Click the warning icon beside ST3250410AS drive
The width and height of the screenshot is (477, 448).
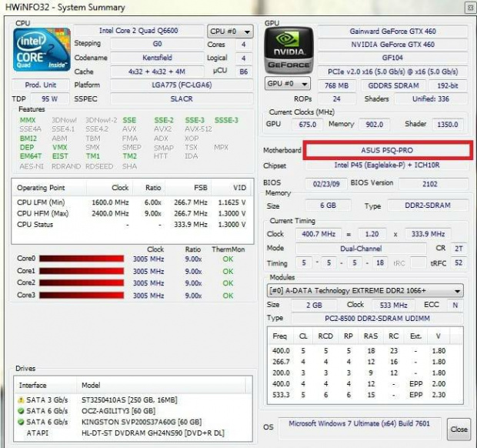pos(21,400)
